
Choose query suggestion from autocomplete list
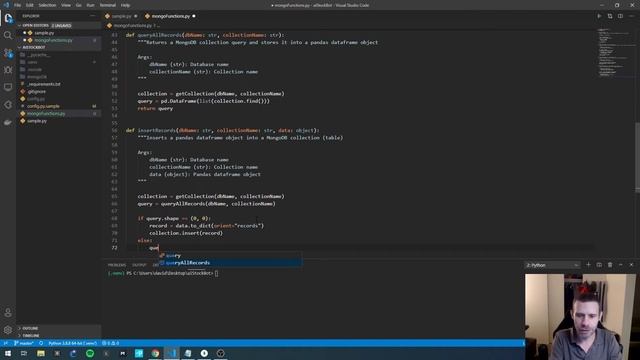tap(231, 255)
